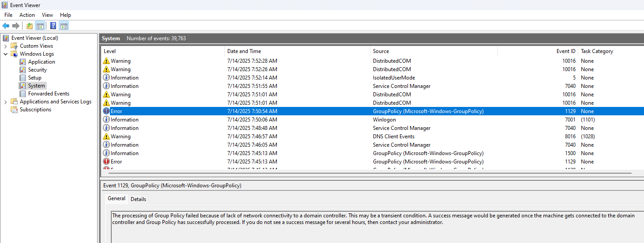This screenshot has height=243, width=644.
Task: Click the blue Back arrow in toolbar
Action: 6,26
